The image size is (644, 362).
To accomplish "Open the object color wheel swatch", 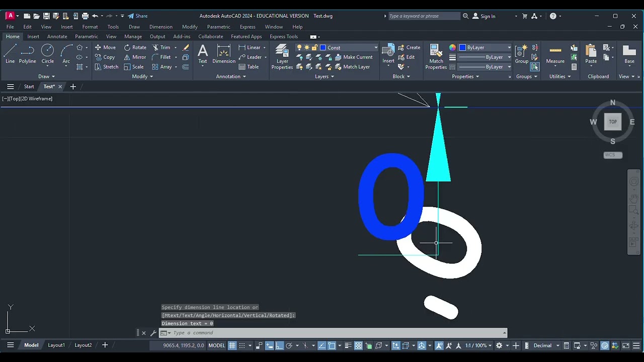I will (x=452, y=48).
